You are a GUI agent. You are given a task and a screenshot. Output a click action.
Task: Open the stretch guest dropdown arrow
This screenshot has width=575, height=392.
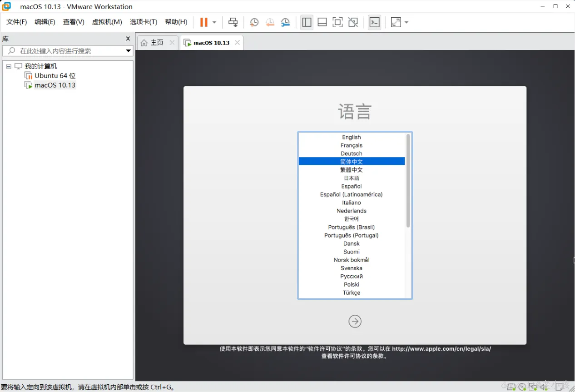tap(406, 22)
